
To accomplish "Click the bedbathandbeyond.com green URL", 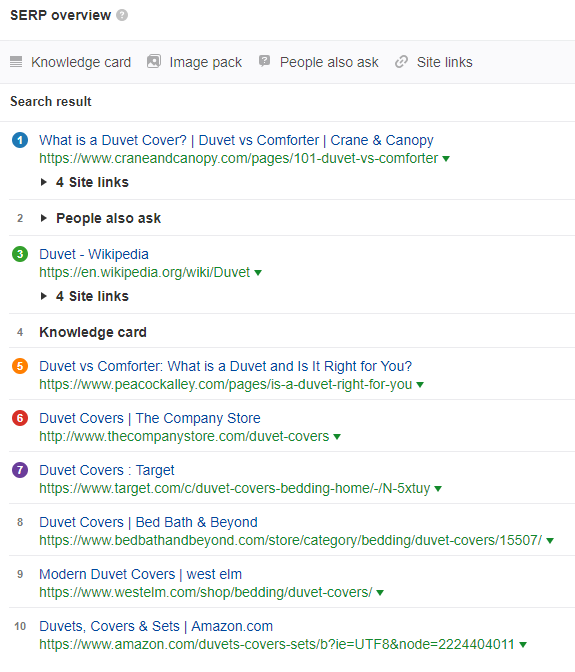I will (291, 540).
